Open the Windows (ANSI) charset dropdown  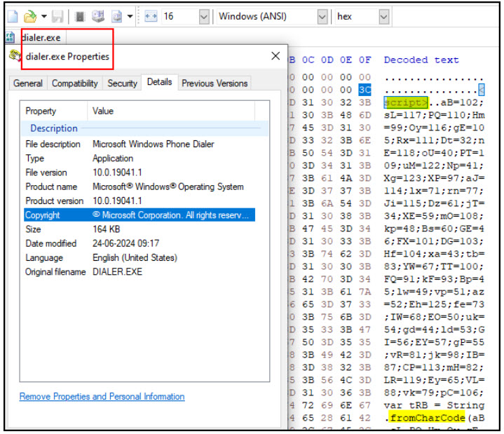click(x=322, y=16)
